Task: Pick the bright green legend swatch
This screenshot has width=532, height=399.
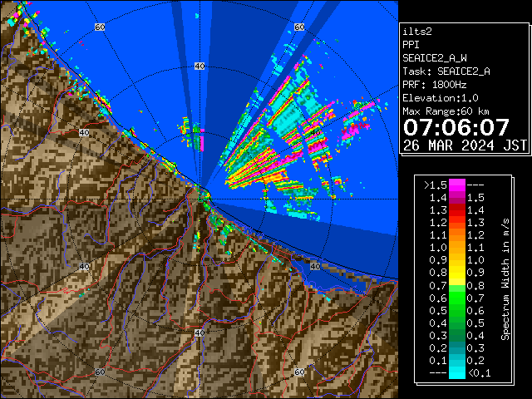Action: [457, 298]
